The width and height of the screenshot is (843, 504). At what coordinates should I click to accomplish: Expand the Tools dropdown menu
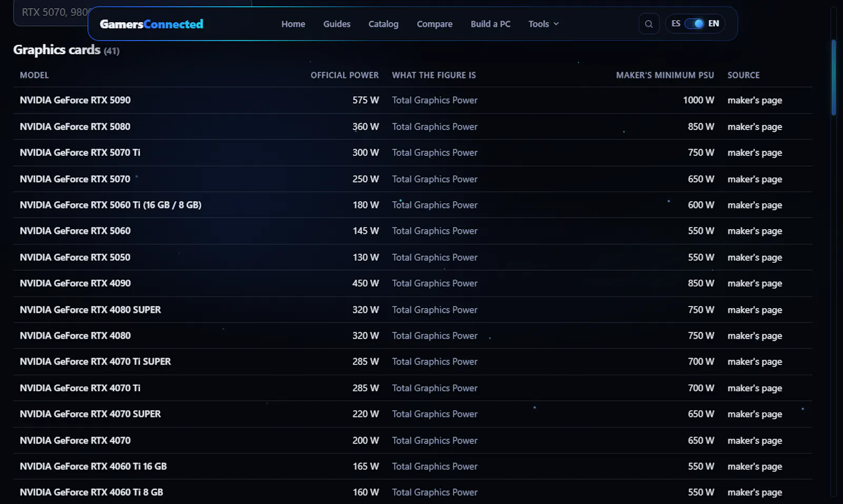point(543,24)
